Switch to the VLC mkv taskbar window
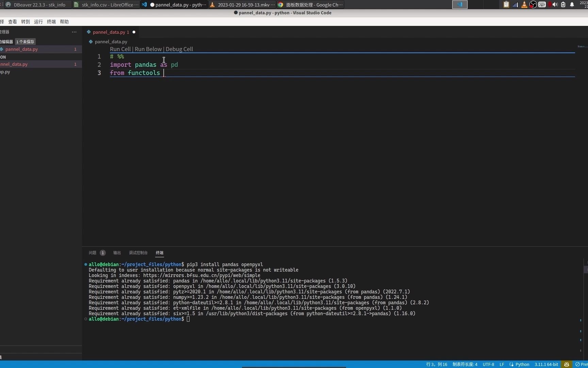Viewport: 588px width, 368px height. (x=242, y=5)
